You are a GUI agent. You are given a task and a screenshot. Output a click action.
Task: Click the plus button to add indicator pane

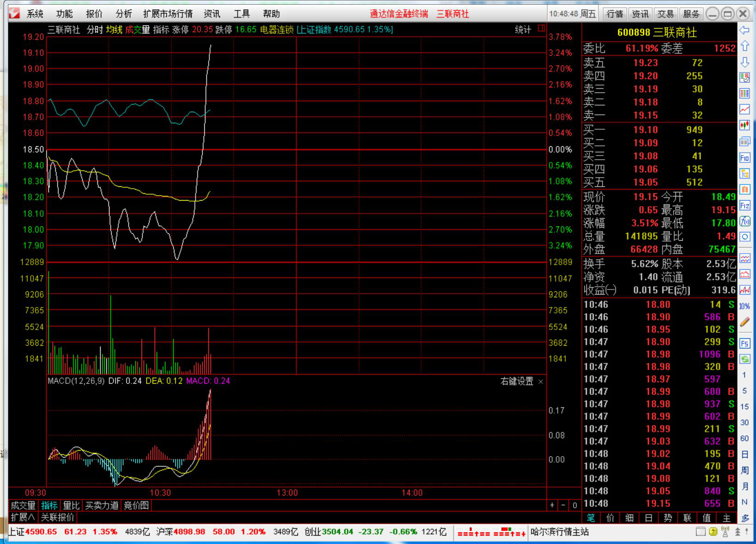(552, 505)
